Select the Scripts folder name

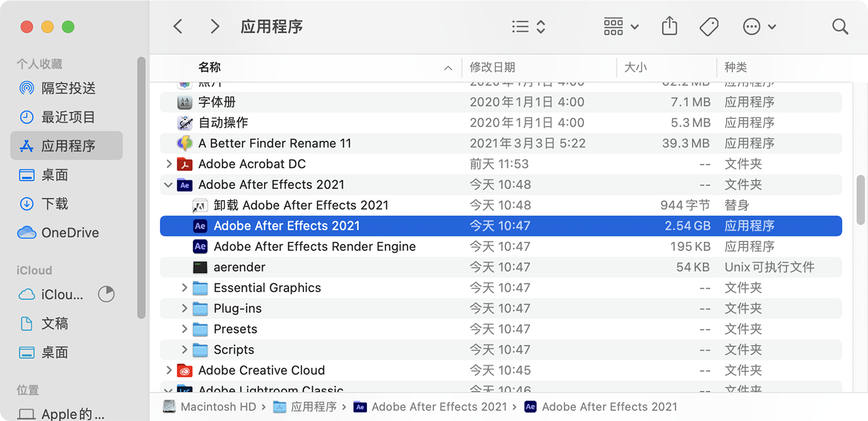coord(234,350)
